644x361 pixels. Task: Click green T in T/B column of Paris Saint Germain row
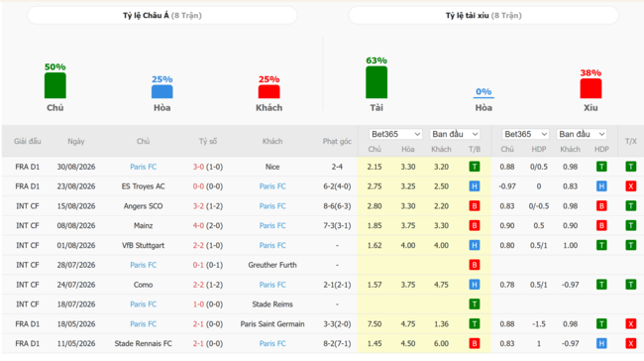click(474, 324)
